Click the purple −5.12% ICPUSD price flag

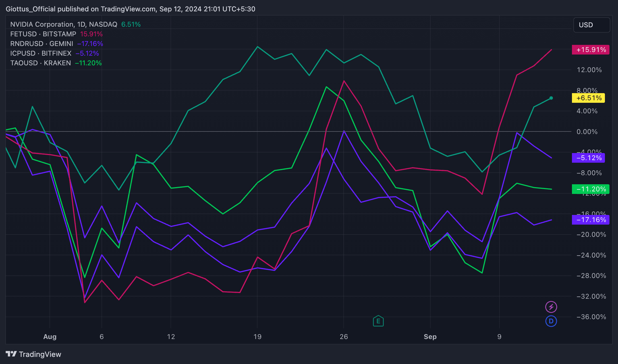[x=588, y=158]
